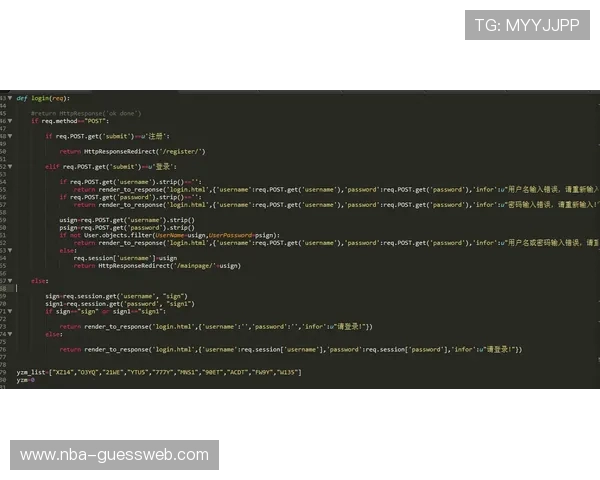600x480 pixels.
Task: Collapse the else block above sign=req.session.get
Action: point(10,281)
